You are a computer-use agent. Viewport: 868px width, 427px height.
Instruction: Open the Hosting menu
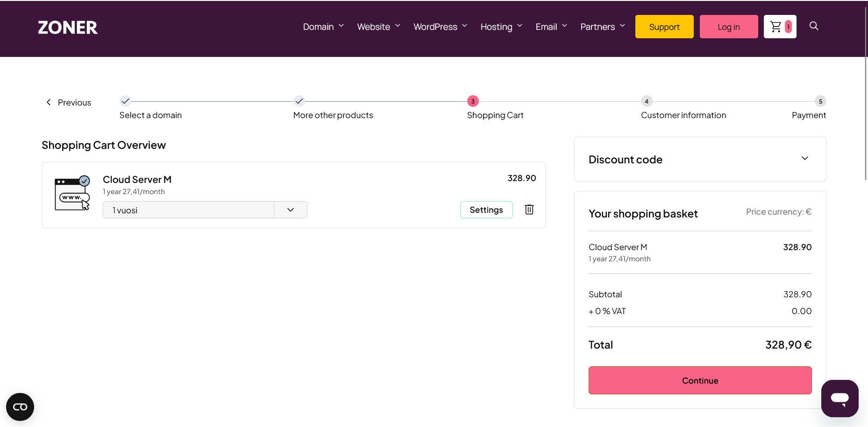click(x=501, y=27)
